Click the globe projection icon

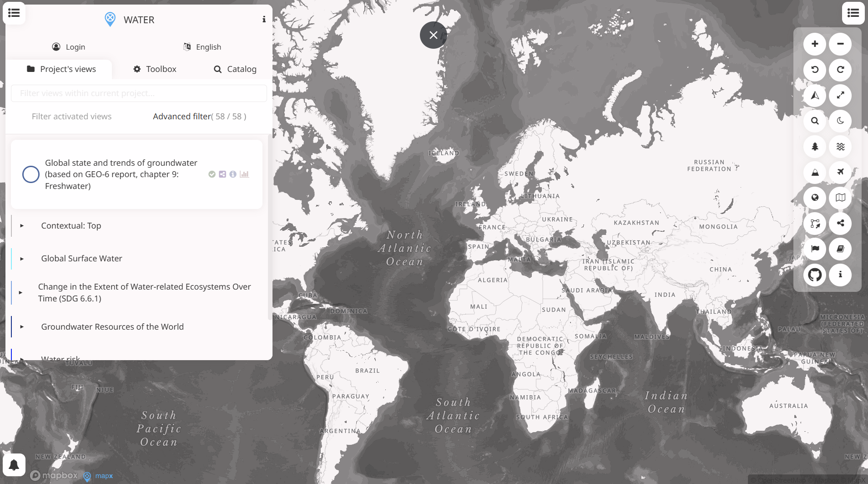click(x=815, y=198)
